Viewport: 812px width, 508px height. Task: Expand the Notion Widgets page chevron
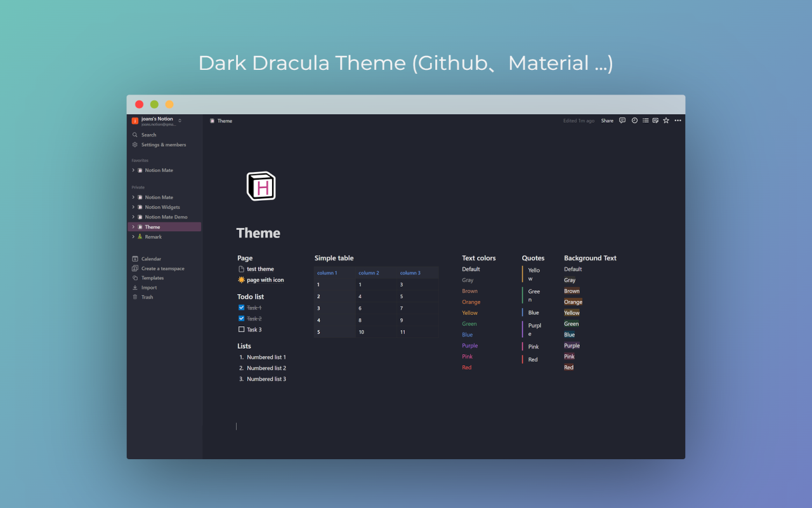(x=133, y=207)
